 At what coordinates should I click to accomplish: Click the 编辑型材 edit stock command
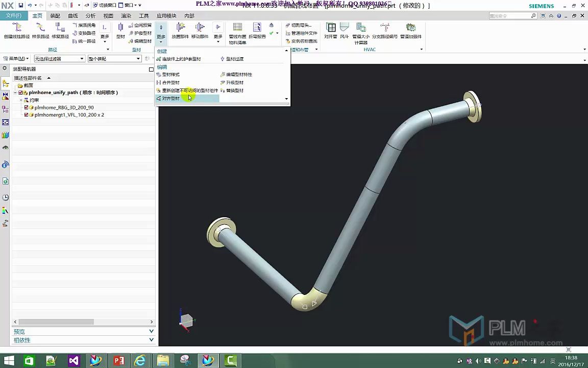click(140, 41)
